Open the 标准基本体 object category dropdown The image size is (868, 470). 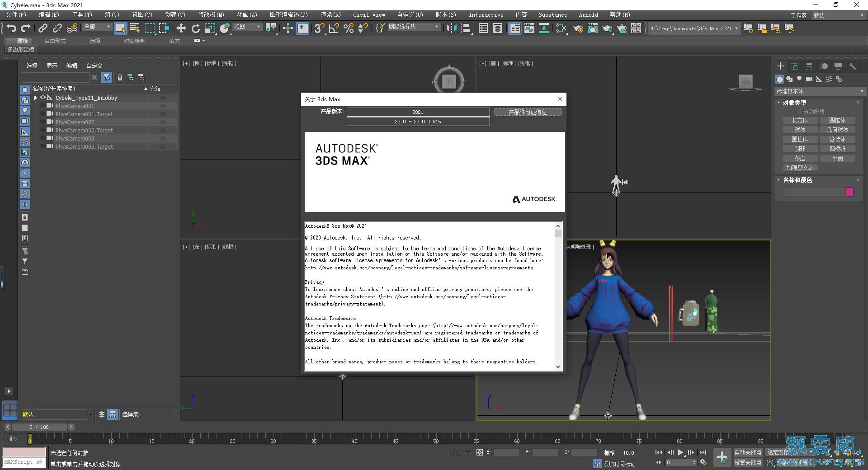tap(820, 91)
